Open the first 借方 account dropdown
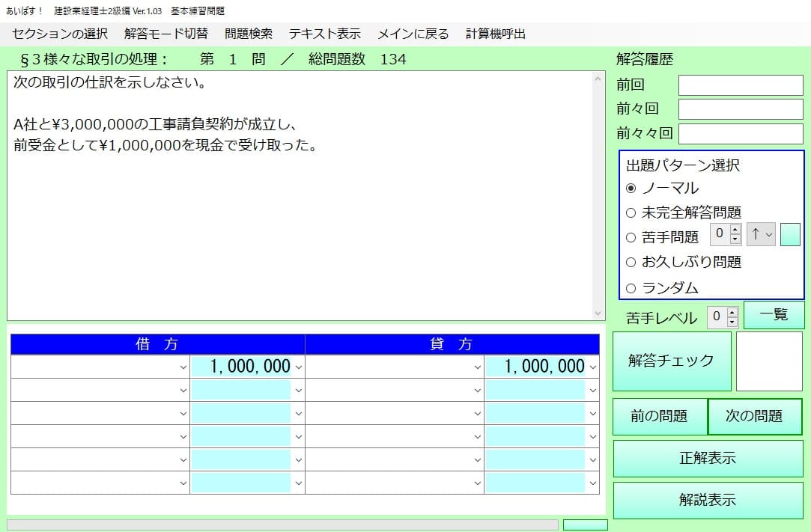Image resolution: width=811 pixels, height=532 pixels. pyautogui.click(x=184, y=367)
